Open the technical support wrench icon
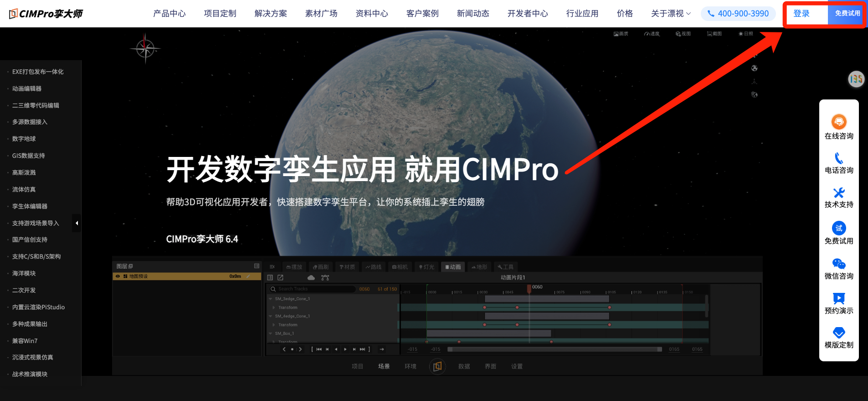This screenshot has height=401, width=868. pos(839,193)
